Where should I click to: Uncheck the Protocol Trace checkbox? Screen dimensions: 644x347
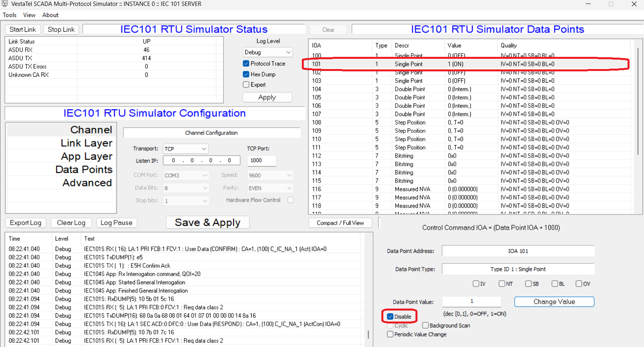coord(246,64)
